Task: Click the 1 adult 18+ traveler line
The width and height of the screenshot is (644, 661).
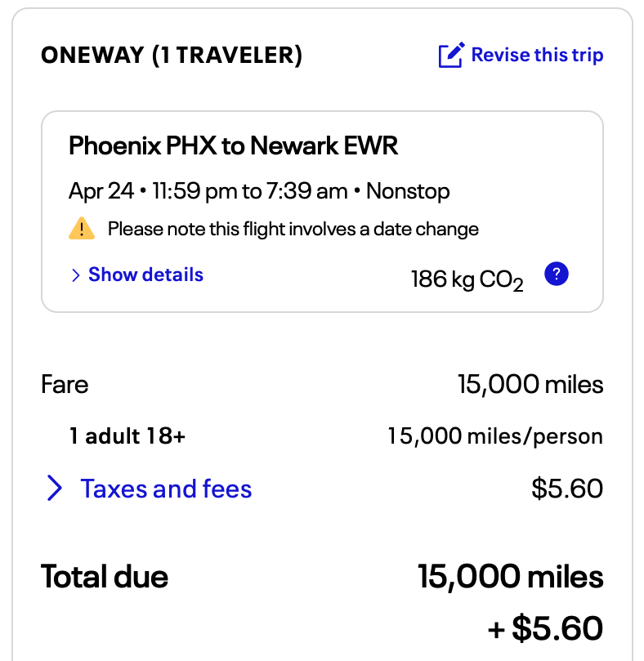Action: 127,436
